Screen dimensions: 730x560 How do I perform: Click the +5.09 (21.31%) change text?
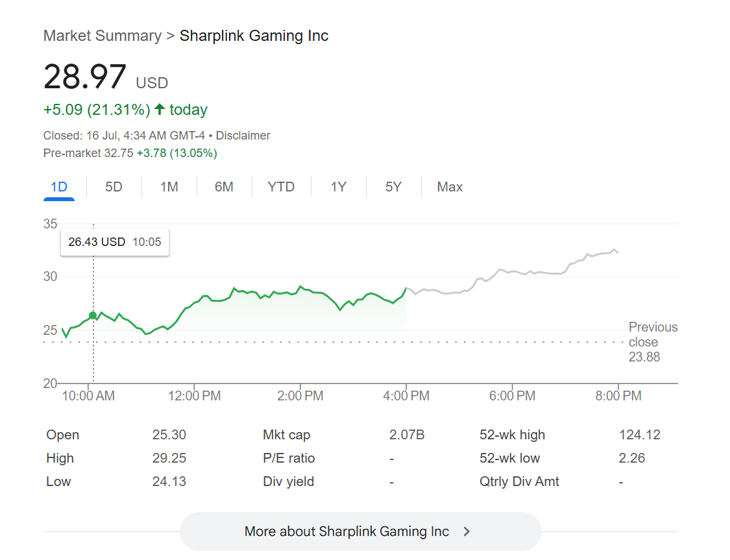coord(97,110)
